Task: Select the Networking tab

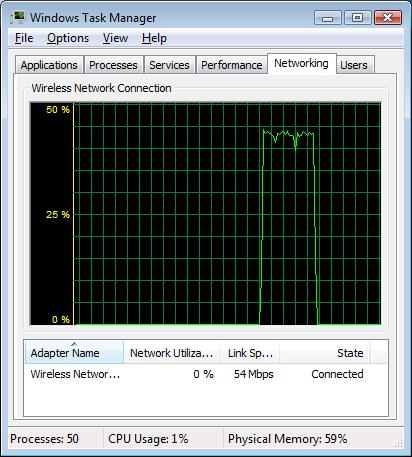Action: (301, 63)
